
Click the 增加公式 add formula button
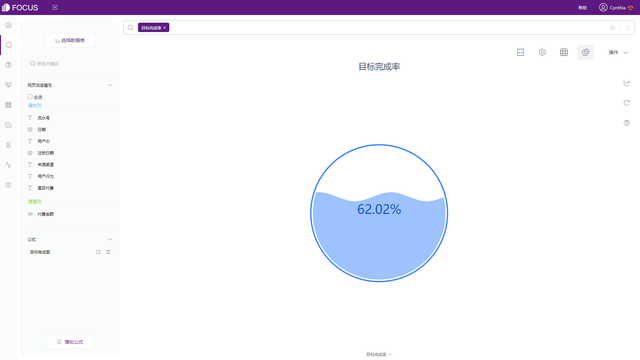tap(70, 342)
